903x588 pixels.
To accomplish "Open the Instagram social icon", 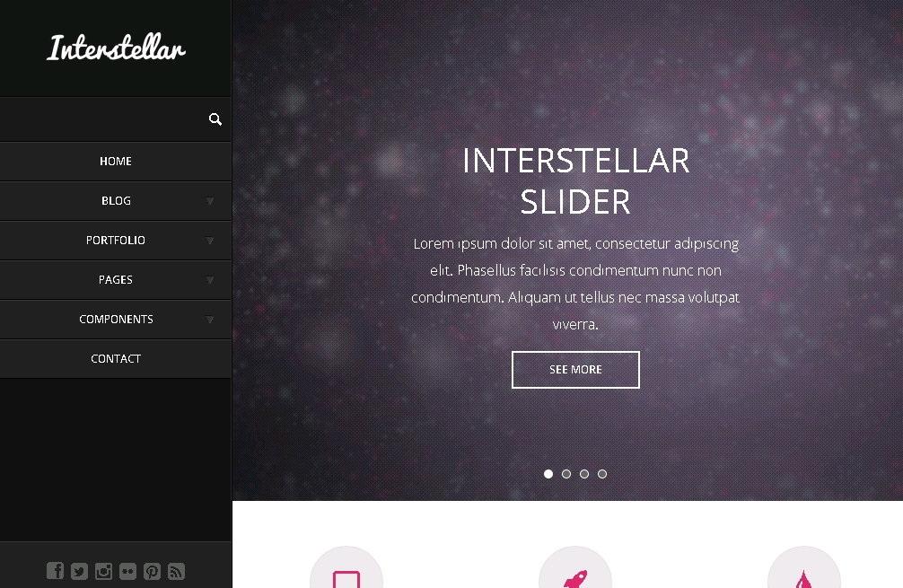I will pos(103,571).
